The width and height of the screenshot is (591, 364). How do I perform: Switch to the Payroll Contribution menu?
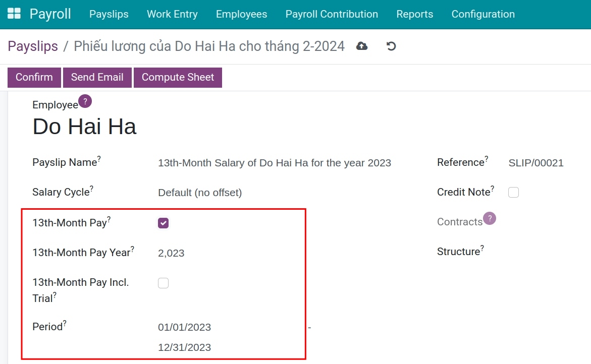[x=331, y=14]
